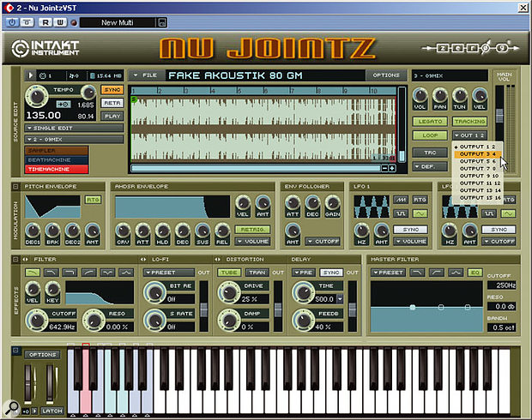Select first low-pass filter type icon
The width and height of the screenshot is (532, 420).
[x=33, y=273]
